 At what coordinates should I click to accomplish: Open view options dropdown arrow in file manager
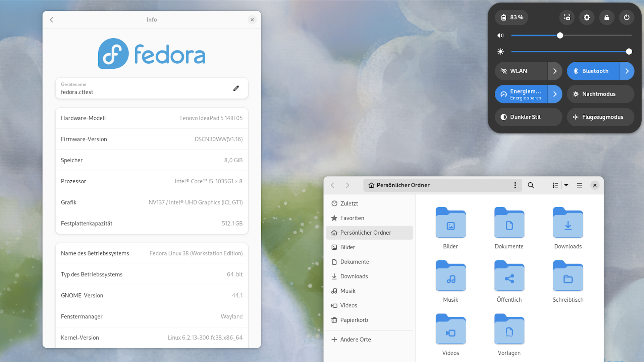pyautogui.click(x=566, y=185)
